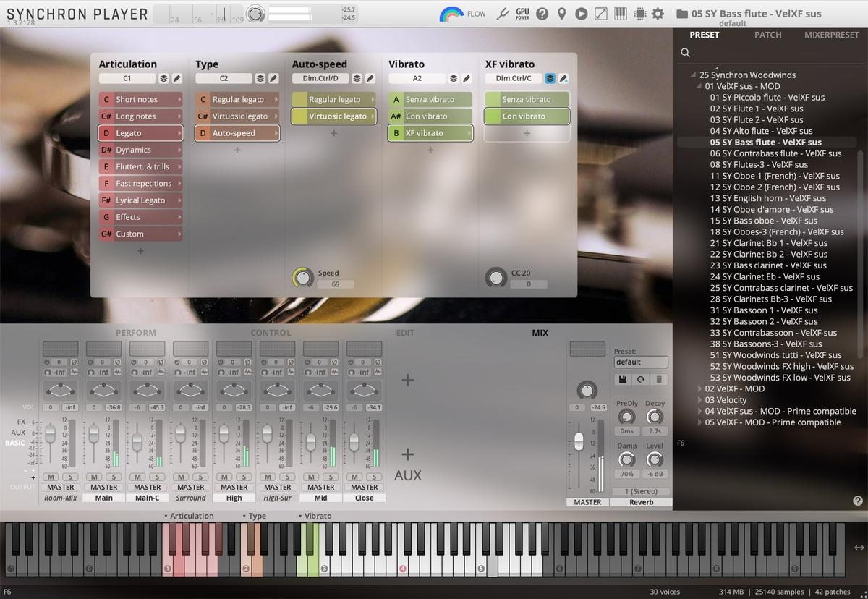Click the piano keyboard icon in toolbar
Image resolution: width=868 pixels, height=599 pixels.
point(620,14)
